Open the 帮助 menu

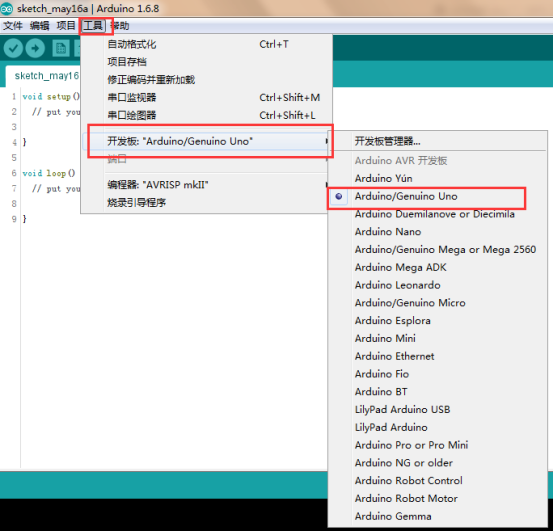120,26
